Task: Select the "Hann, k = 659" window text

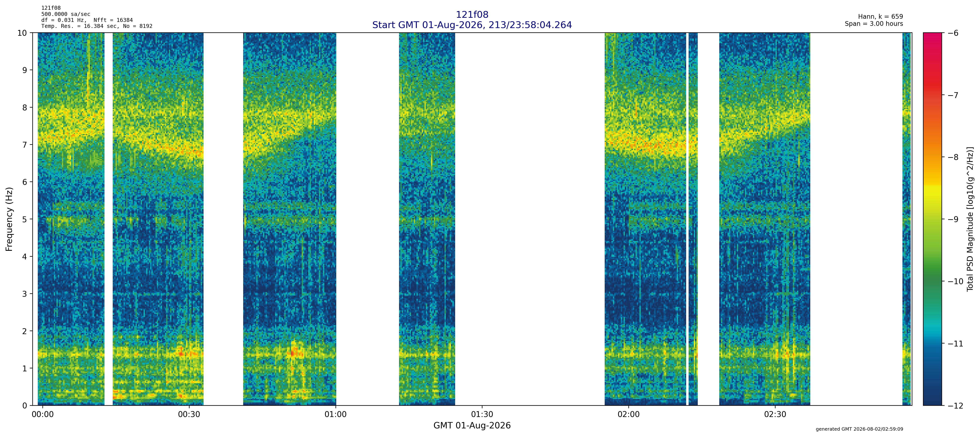Action: coord(880,17)
